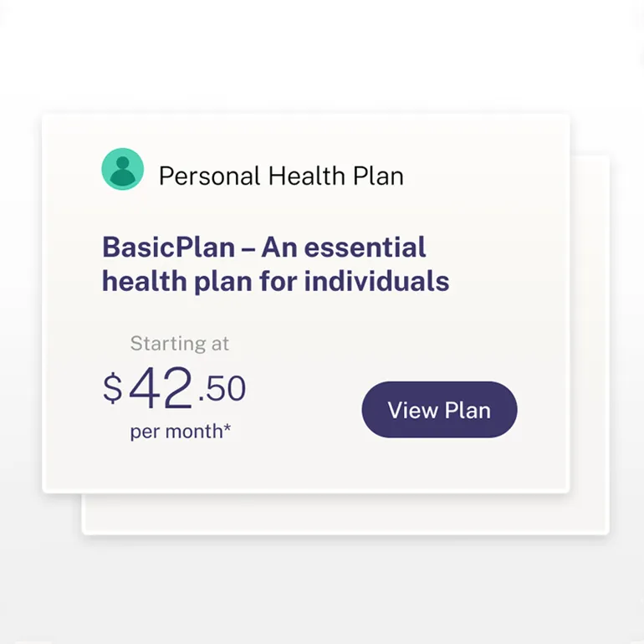The image size is (644, 644).
Task: Select the Personal Health Plan label
Action: [280, 176]
